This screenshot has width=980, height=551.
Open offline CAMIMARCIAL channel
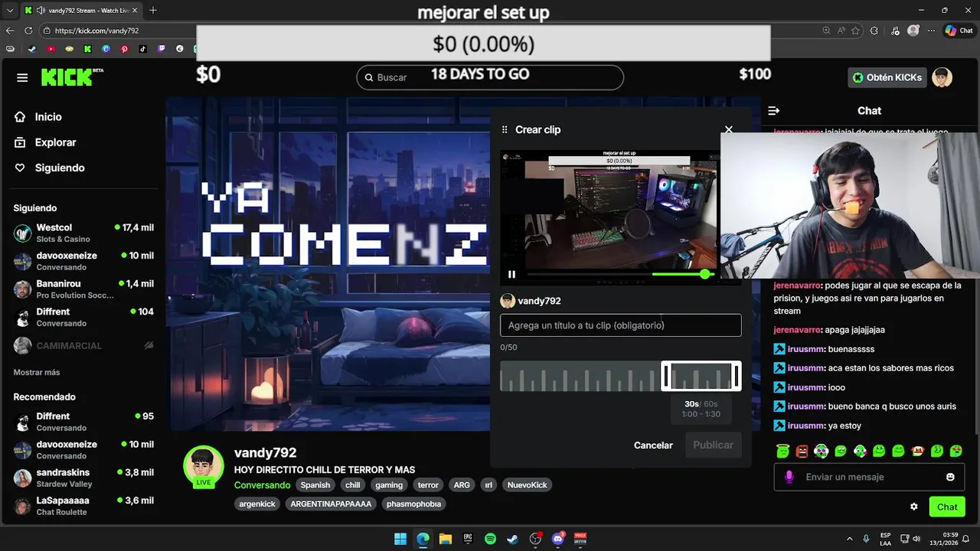click(x=83, y=346)
